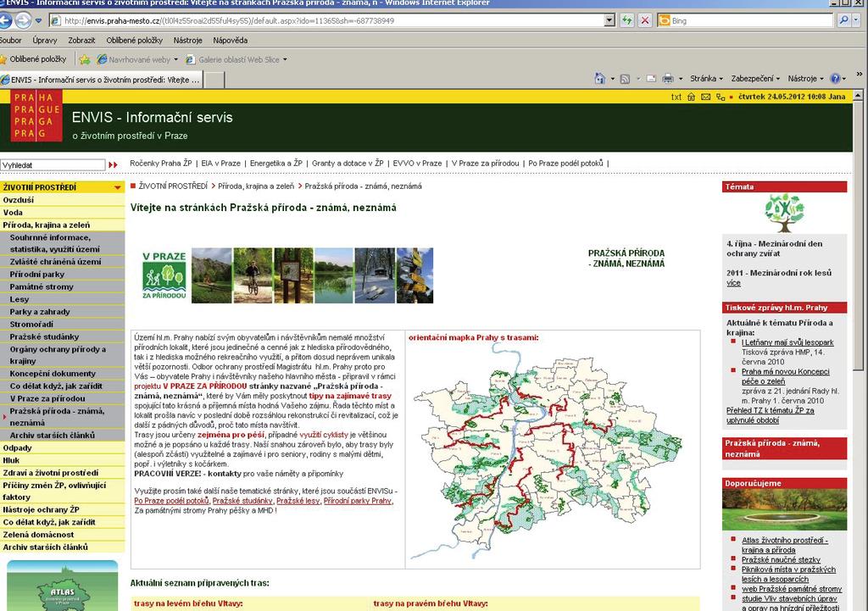
Task: Click the cyclist photo in the banner strip
Action: pos(253,275)
